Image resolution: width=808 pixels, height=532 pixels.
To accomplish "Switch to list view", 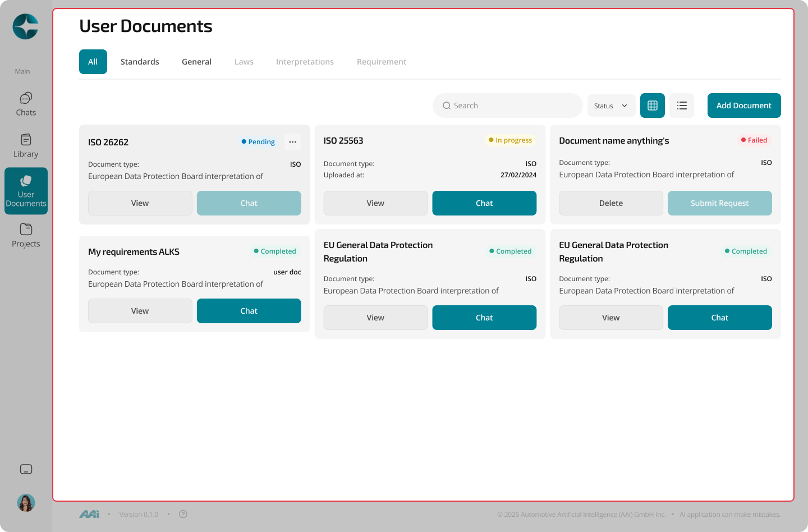I will pyautogui.click(x=682, y=106).
